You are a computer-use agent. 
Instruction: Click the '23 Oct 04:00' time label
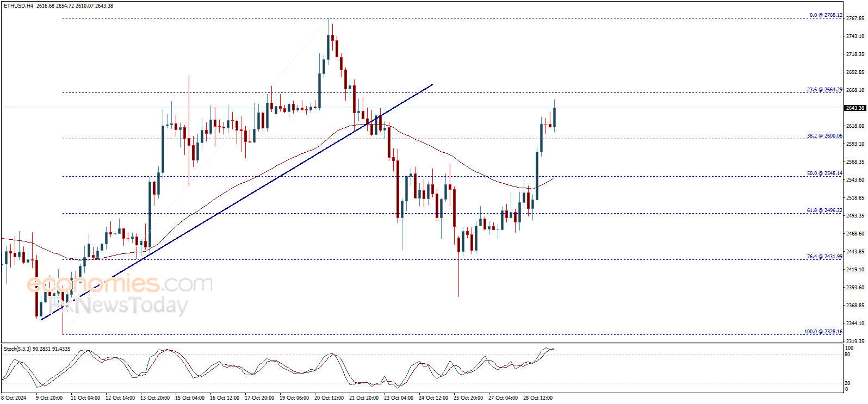(x=399, y=398)
